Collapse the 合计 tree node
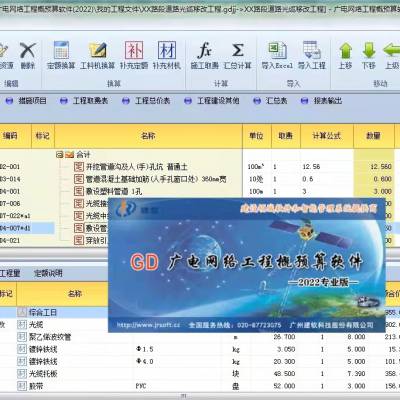 [x=60, y=154]
